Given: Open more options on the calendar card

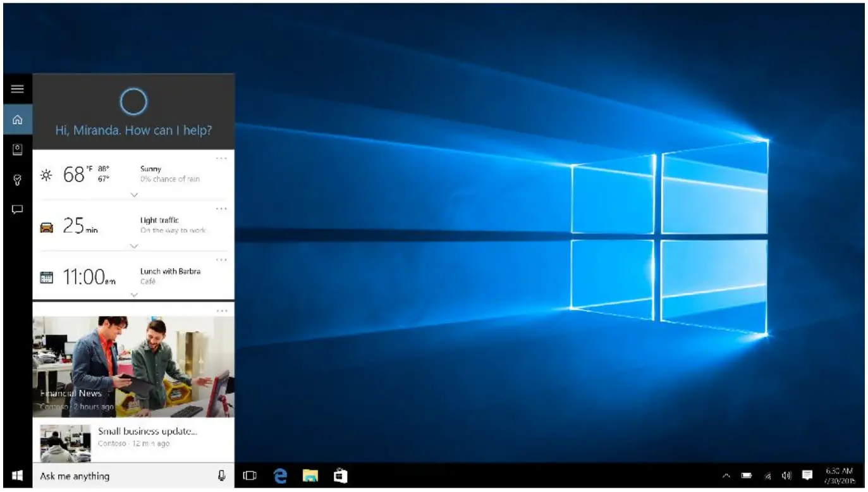Looking at the screenshot, I should (221, 259).
